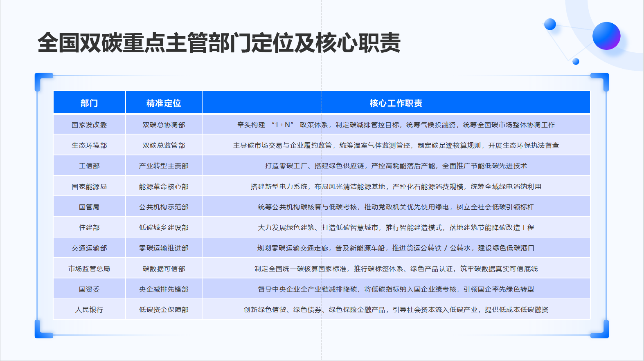Click the 公共机构示范部 cell

coord(164,207)
